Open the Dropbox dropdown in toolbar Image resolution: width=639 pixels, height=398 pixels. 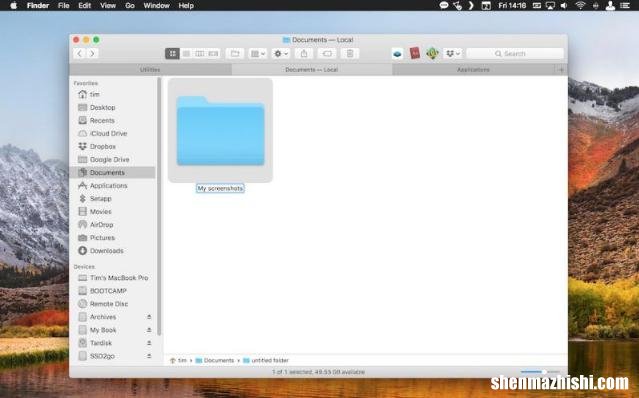452,53
